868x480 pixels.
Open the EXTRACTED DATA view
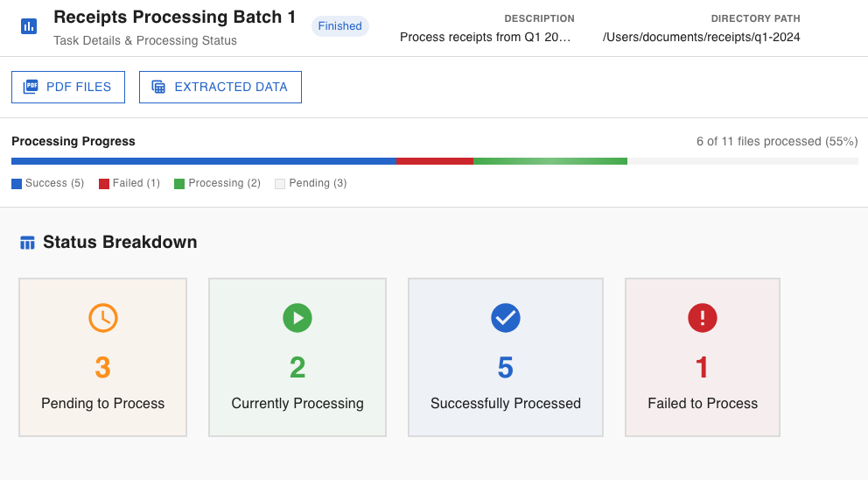point(220,87)
